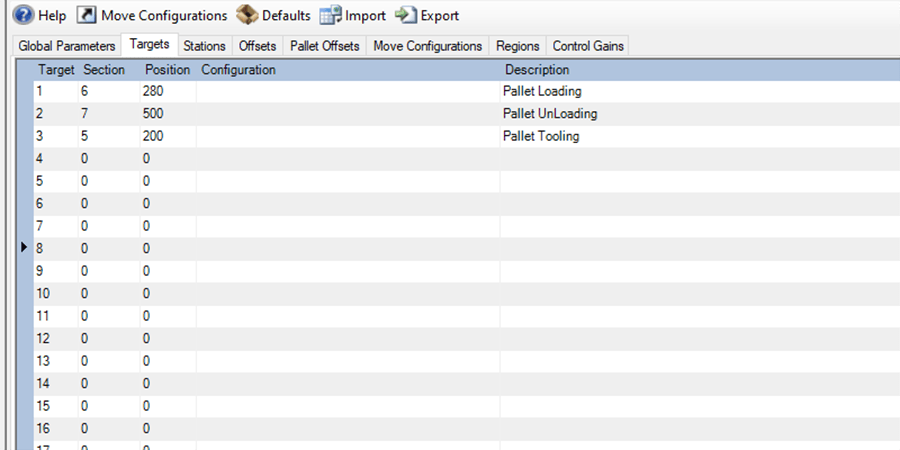Select the Targets tab

click(x=149, y=44)
